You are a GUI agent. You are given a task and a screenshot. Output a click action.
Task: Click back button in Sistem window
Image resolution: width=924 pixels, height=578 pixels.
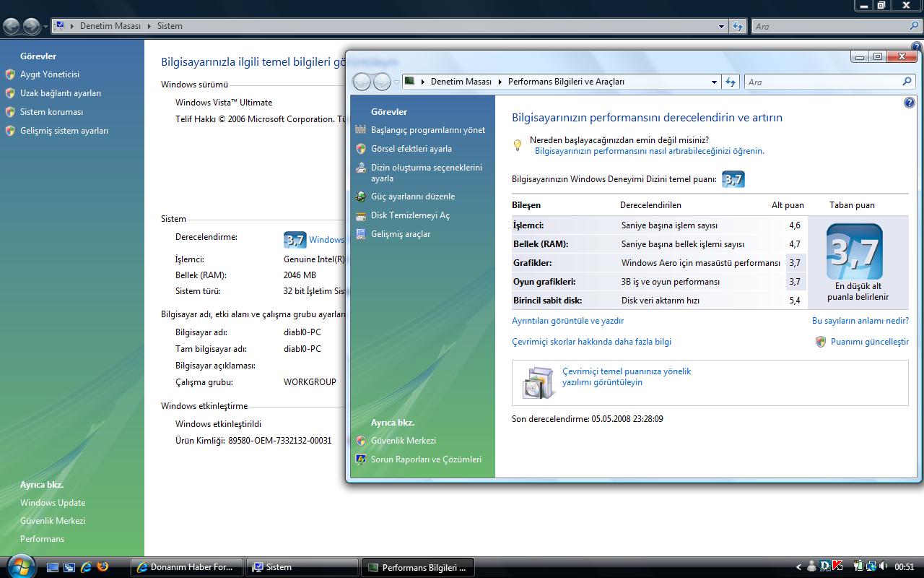point(12,26)
